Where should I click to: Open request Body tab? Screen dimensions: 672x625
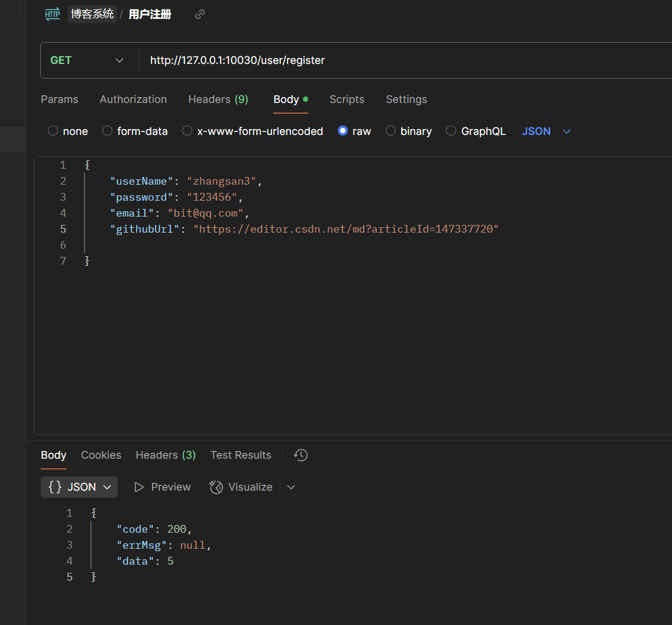click(290, 99)
